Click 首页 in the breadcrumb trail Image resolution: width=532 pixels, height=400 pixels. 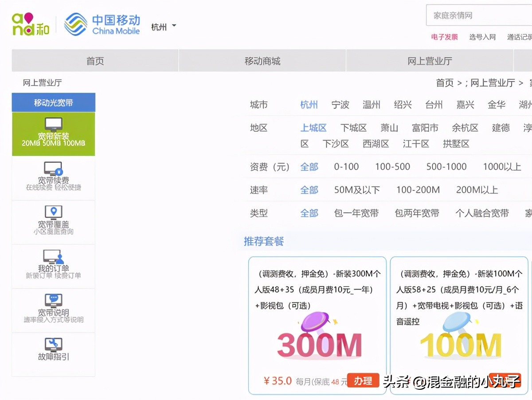coord(445,82)
